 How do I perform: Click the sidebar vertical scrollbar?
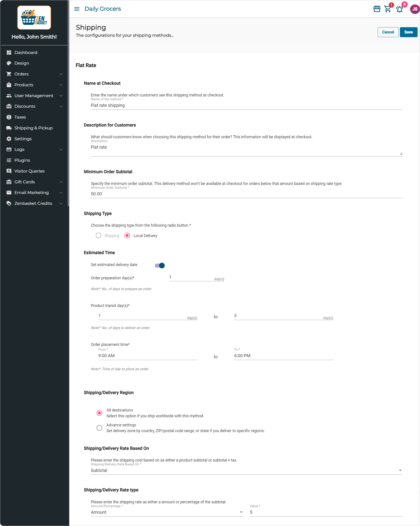coord(68,102)
